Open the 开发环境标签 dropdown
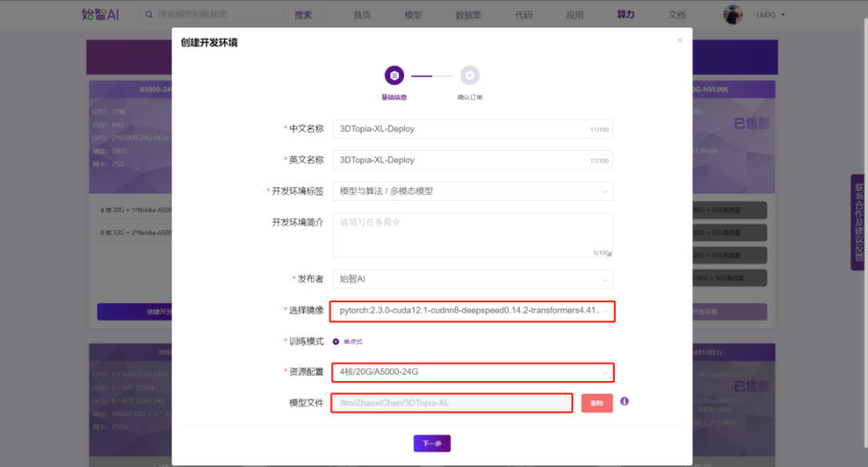This screenshot has width=868, height=467. pos(473,191)
